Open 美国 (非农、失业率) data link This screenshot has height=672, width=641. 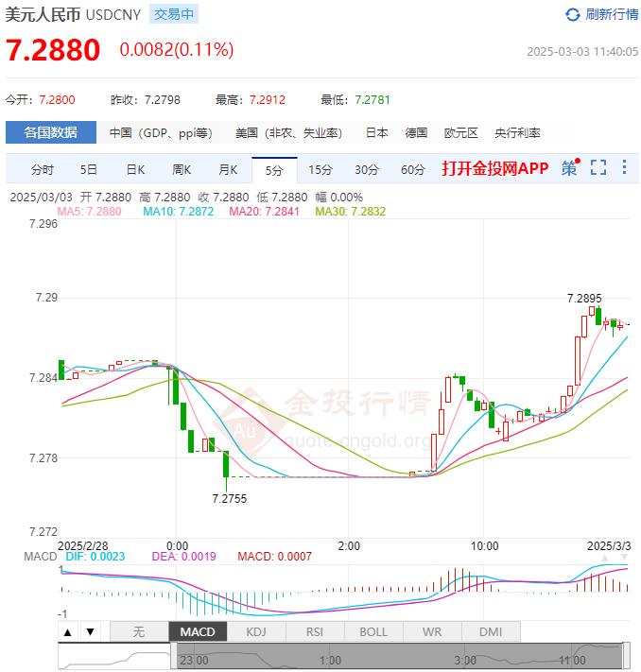288,133
